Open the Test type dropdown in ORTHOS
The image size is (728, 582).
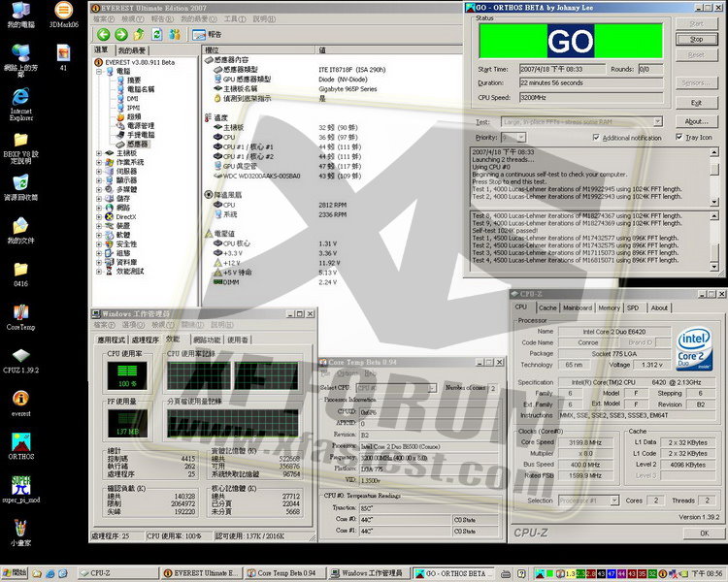click(x=657, y=121)
